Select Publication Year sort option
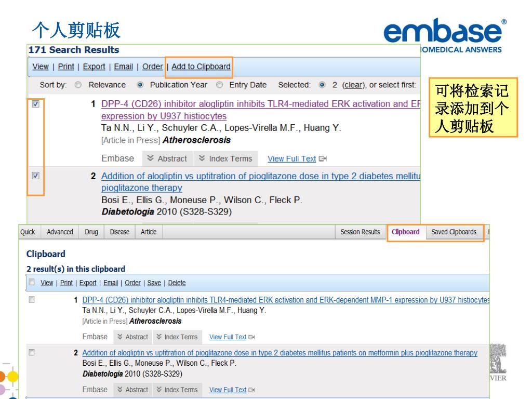 140,85
